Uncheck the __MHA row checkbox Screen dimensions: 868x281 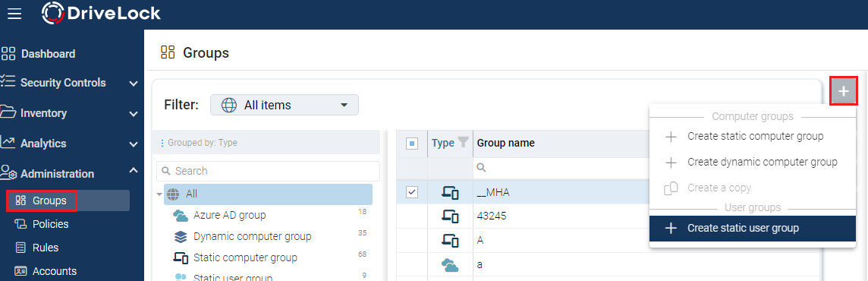412,192
